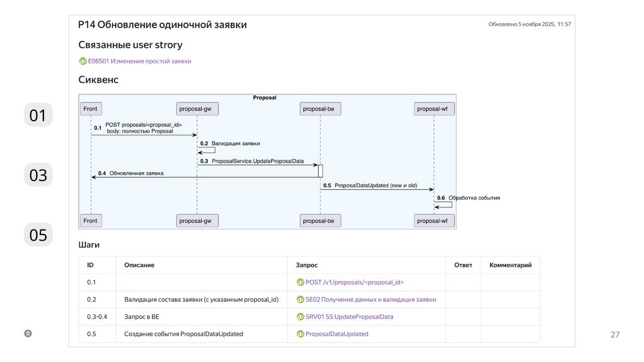
Task: Select the 03 section badge
Action: 38,175
